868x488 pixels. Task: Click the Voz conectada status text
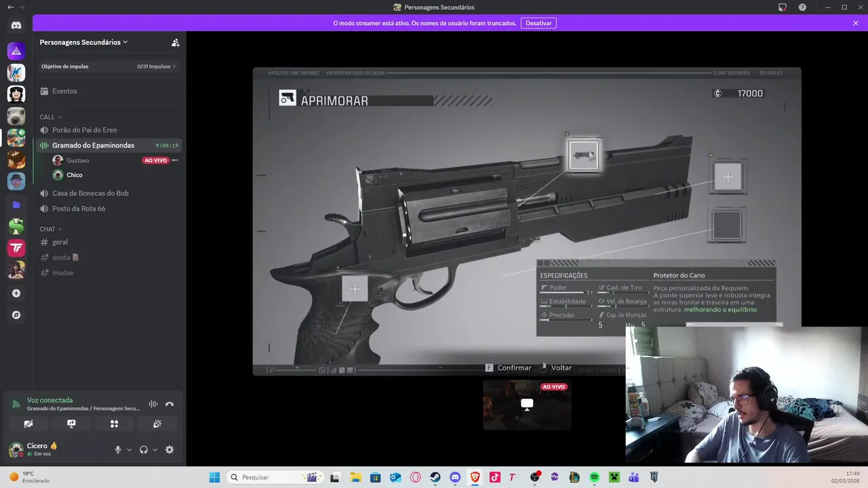(x=50, y=400)
